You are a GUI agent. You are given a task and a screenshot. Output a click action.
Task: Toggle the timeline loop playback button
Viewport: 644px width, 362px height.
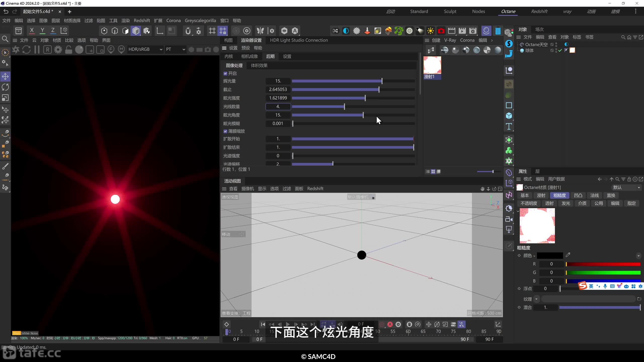coord(324,324)
